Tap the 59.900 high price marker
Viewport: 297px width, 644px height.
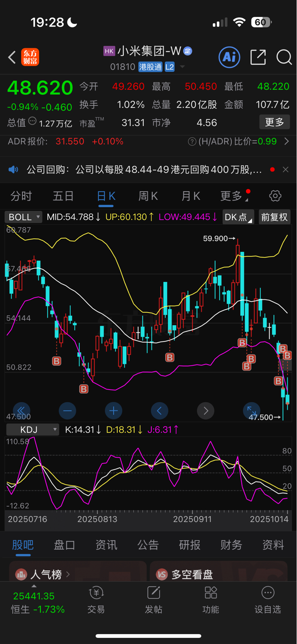point(219,239)
